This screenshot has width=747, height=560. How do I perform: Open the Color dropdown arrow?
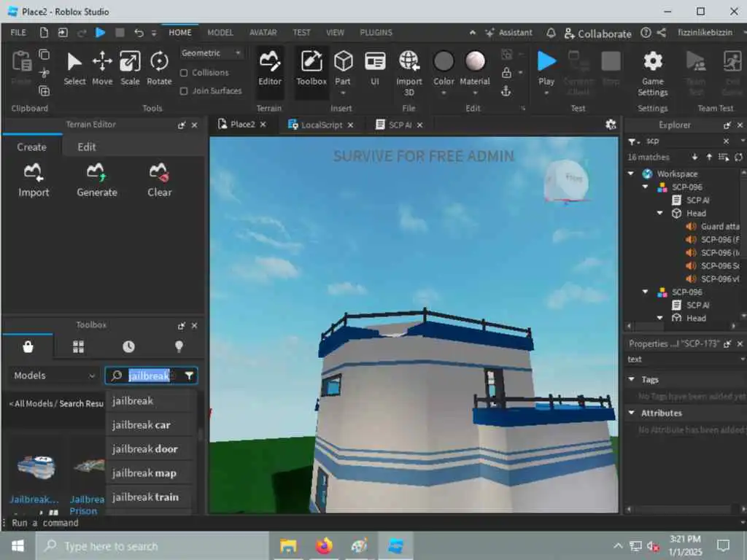pyautogui.click(x=444, y=93)
